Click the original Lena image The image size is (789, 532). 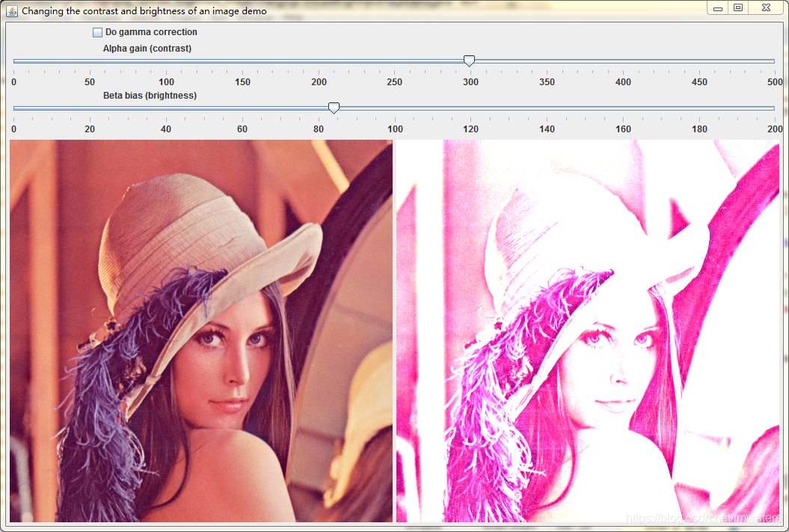pyautogui.click(x=201, y=331)
